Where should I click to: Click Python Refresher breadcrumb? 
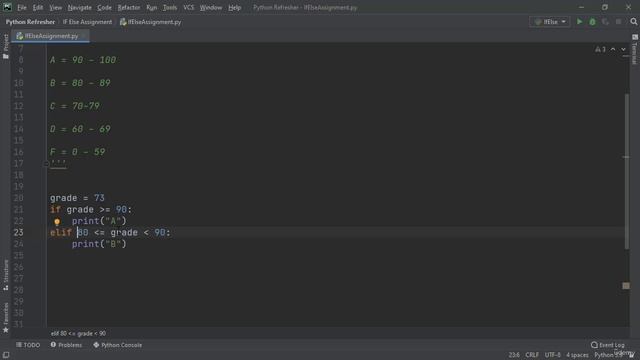pos(30,22)
